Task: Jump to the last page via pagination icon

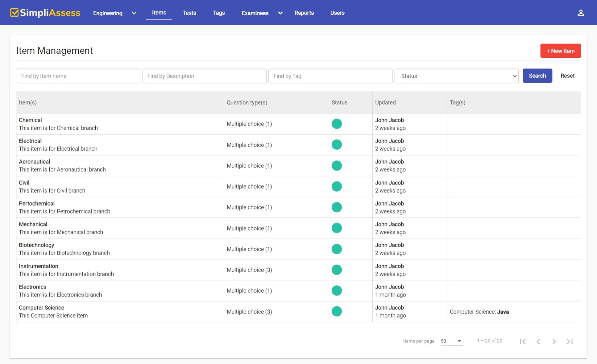Action: coord(569,341)
